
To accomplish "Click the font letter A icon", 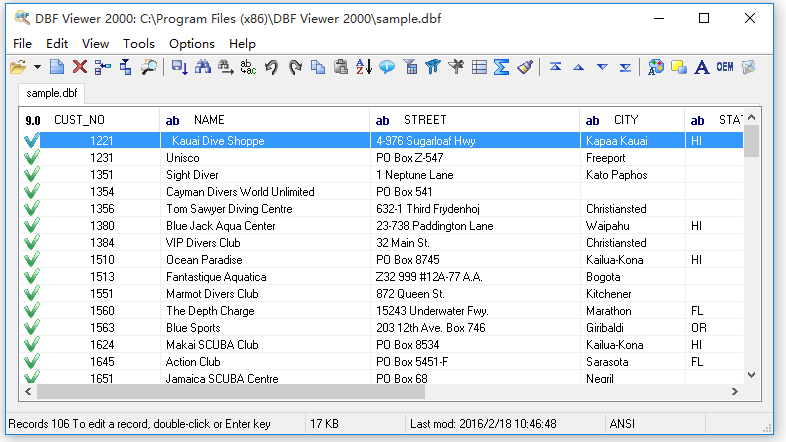I will point(701,67).
